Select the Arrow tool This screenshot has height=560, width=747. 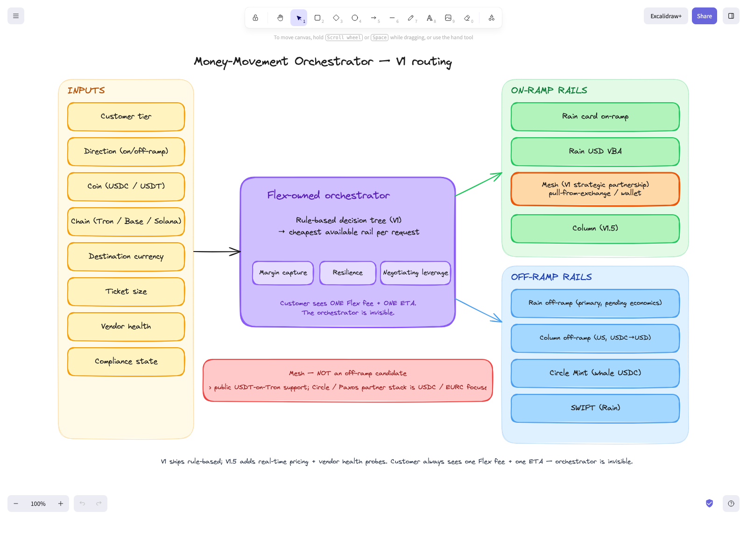pyautogui.click(x=373, y=18)
